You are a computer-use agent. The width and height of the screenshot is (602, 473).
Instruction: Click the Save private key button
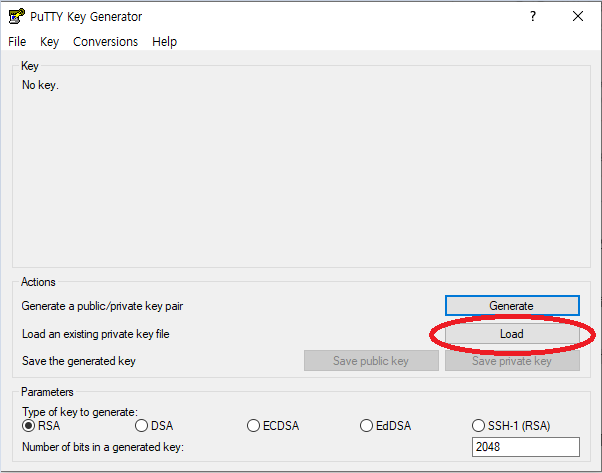[x=512, y=361]
